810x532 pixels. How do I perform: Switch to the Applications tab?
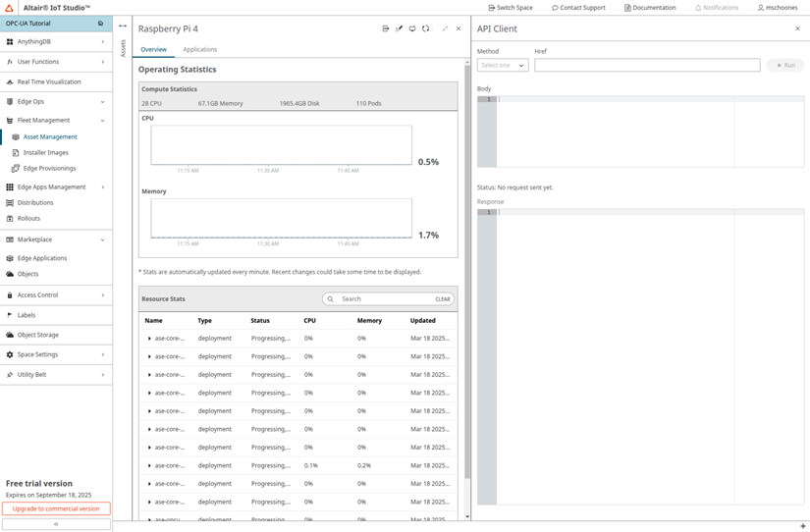point(200,50)
